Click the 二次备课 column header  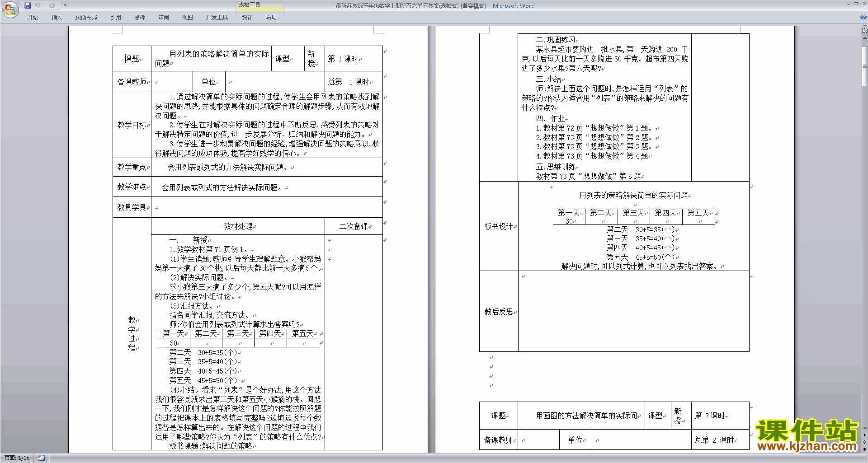coord(354,226)
